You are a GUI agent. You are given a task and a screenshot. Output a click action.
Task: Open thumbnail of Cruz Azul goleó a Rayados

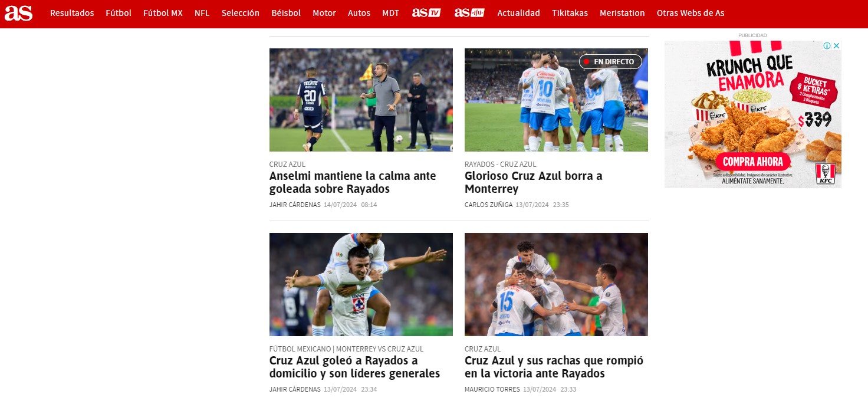pos(361,284)
